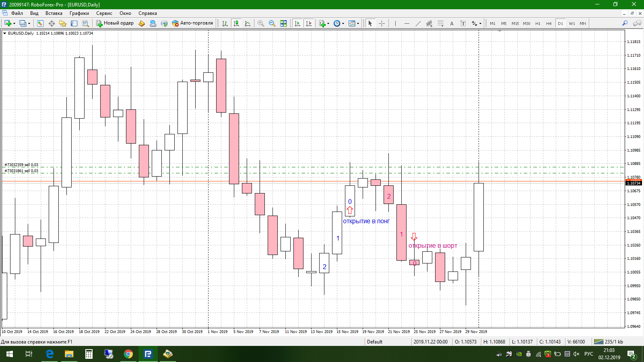The image size is (644, 362).
Task: Select the M5 timeframe button
Action: [504, 23]
